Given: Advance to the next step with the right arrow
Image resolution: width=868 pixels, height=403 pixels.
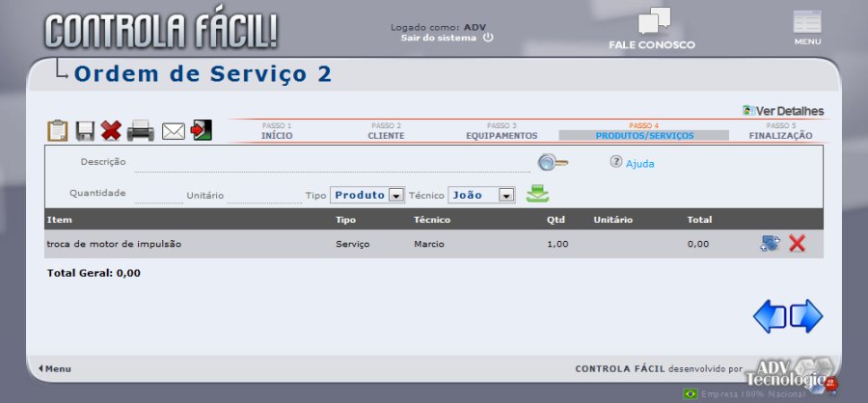Looking at the screenshot, I should [806, 316].
